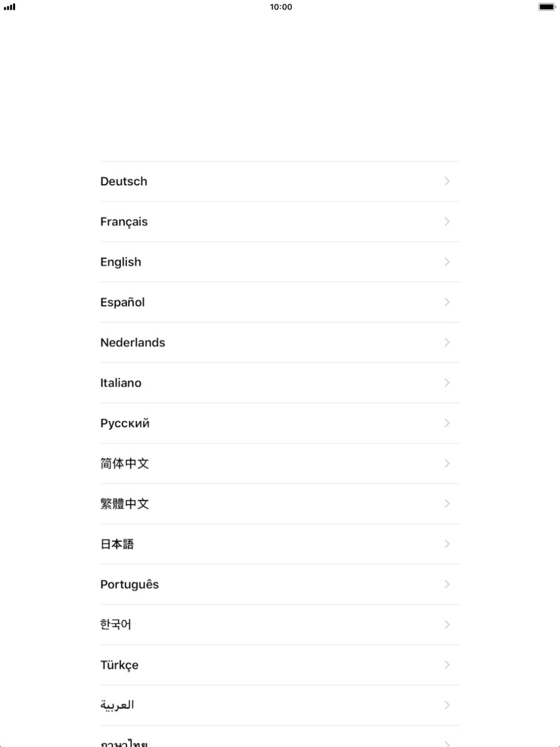Tap the 10:00 clock in status bar
The height and width of the screenshot is (747, 560).
281,7
